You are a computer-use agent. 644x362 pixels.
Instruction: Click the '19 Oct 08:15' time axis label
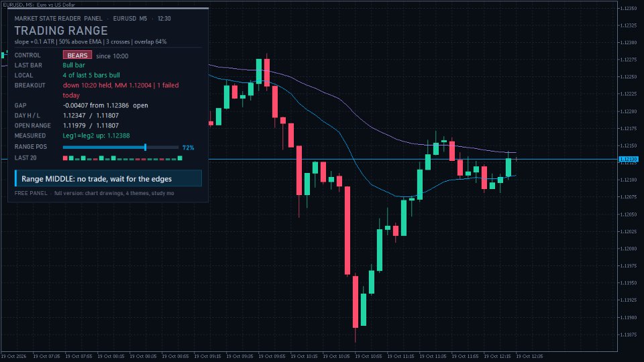[x=111, y=356]
